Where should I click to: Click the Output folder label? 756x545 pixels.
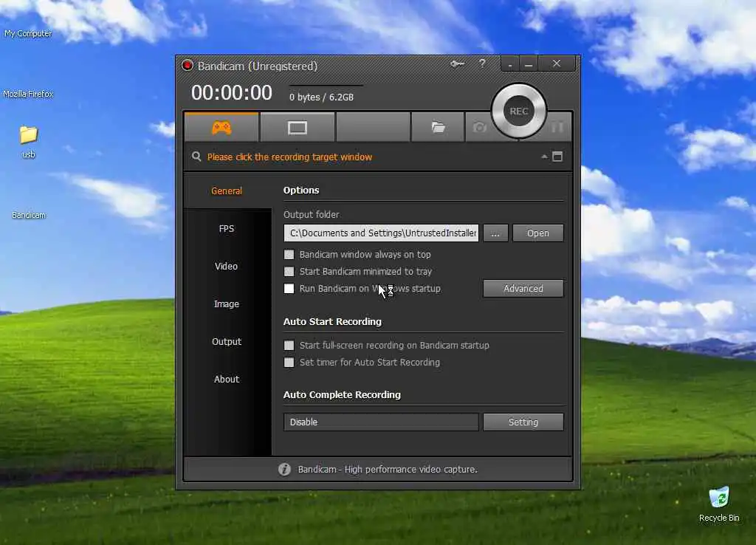tap(311, 215)
